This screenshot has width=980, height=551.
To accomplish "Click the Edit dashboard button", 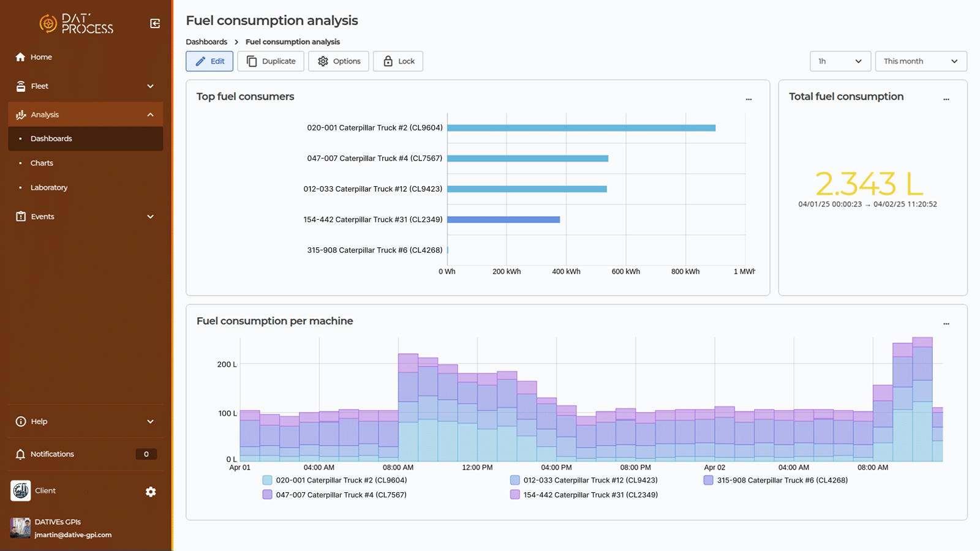I will (x=209, y=61).
